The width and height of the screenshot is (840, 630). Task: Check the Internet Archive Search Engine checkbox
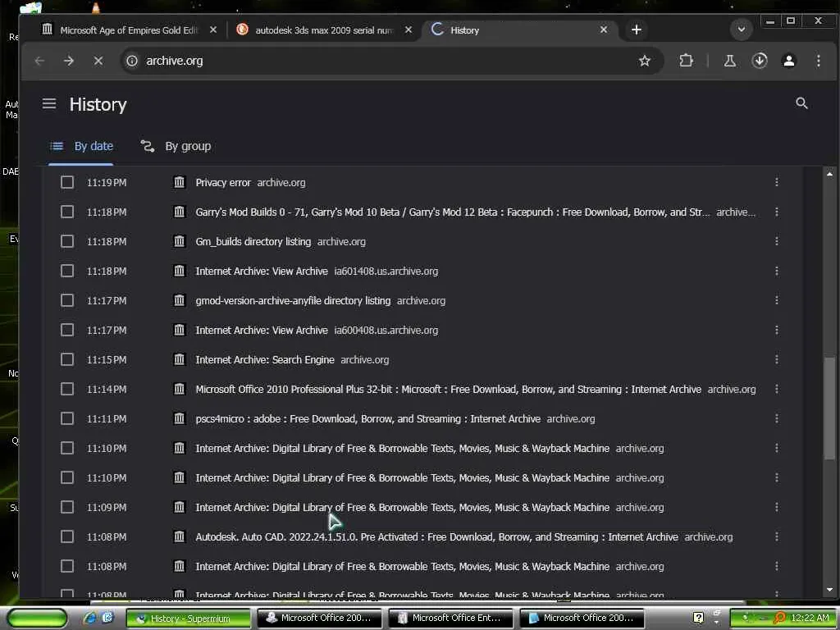(x=67, y=360)
